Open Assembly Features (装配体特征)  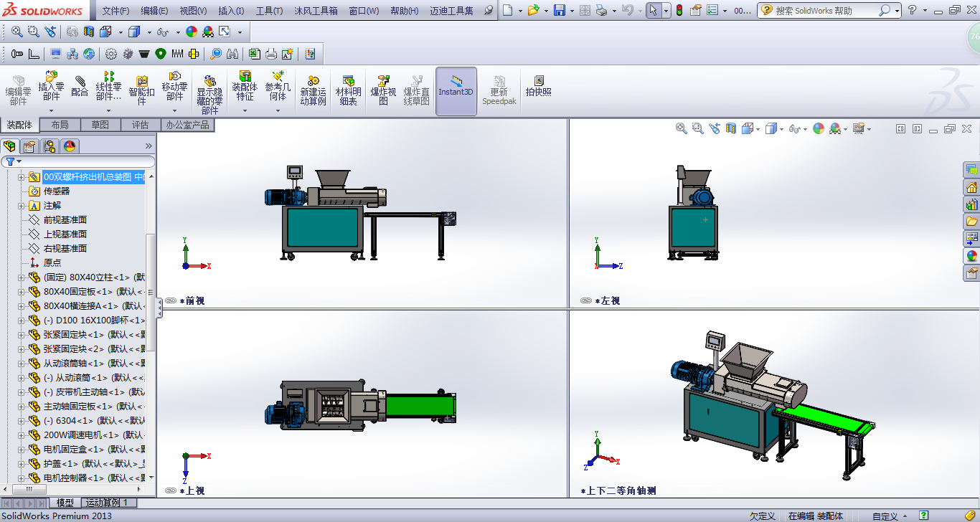point(245,86)
